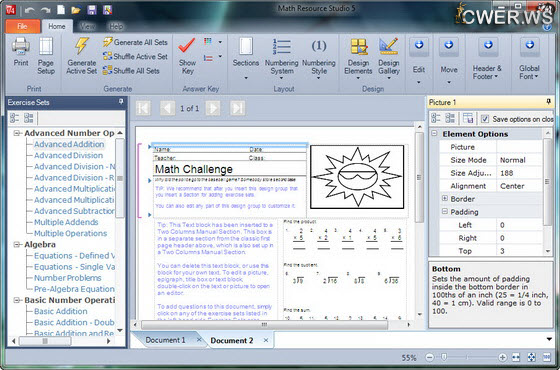Viewport: 560px width, 370px height.
Task: Select the Number Problems exercise set
Action: click(x=68, y=278)
